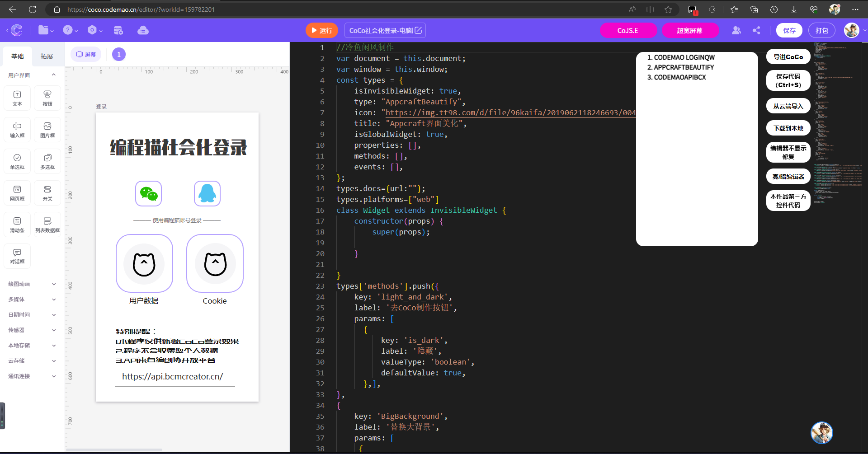This screenshot has width=868, height=454.
Task: Open the settings gear menu
Action: [x=94, y=30]
